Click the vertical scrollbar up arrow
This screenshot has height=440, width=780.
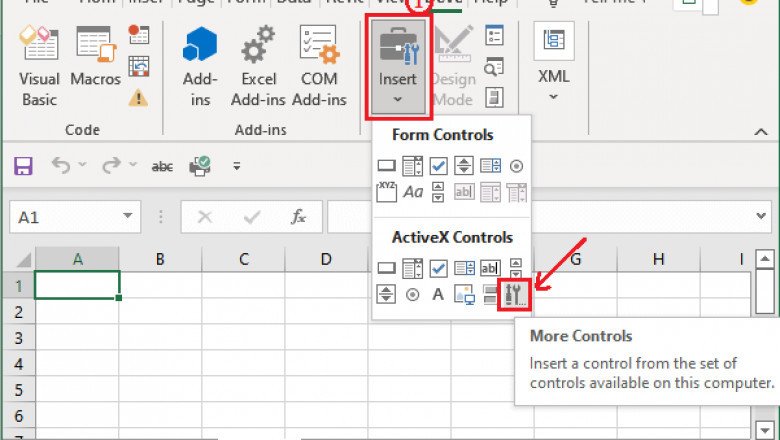[765, 259]
